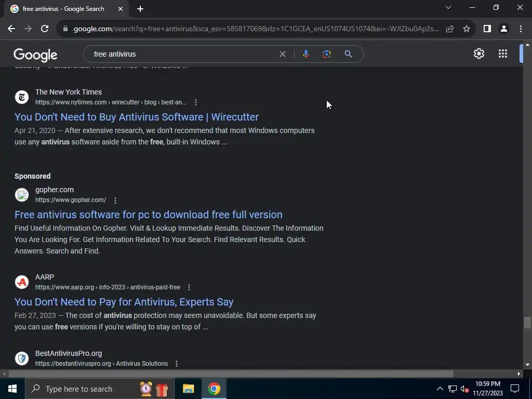Screen dimensions: 532x399
Task: Click the vertical scrollbar thumb
Action: point(527,323)
